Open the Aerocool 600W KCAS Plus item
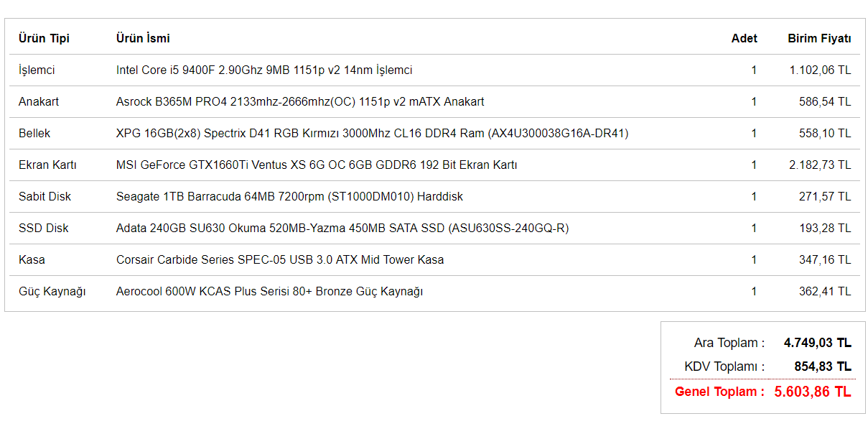 click(x=269, y=292)
